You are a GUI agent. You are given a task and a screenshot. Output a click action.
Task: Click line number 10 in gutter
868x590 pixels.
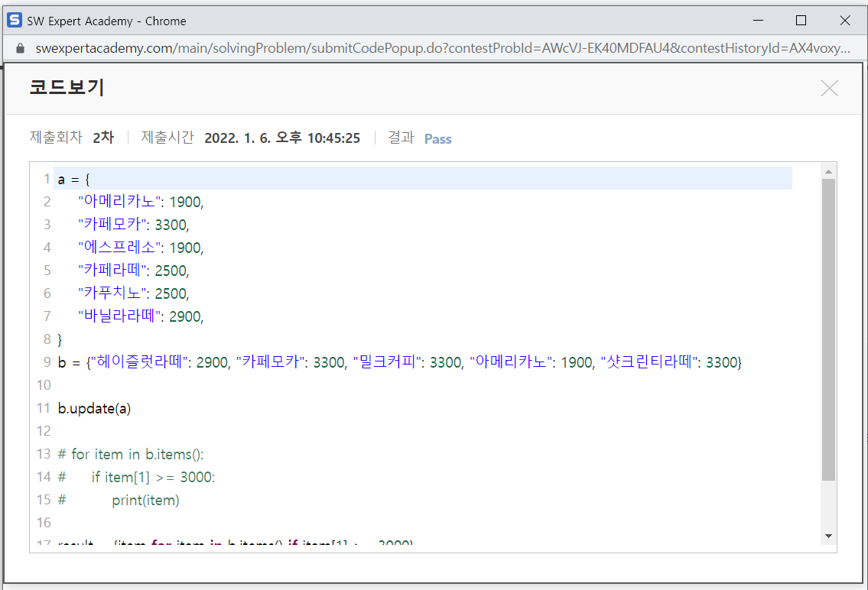point(44,385)
